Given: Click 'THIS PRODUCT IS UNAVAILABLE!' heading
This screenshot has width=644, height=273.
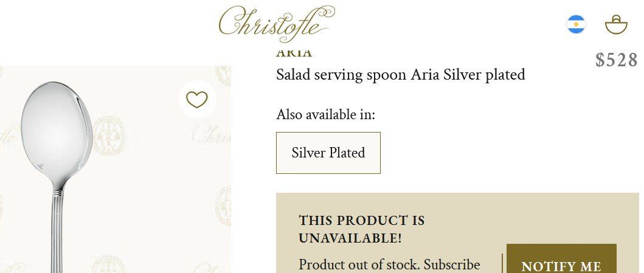Looking at the screenshot, I should 361,229.
